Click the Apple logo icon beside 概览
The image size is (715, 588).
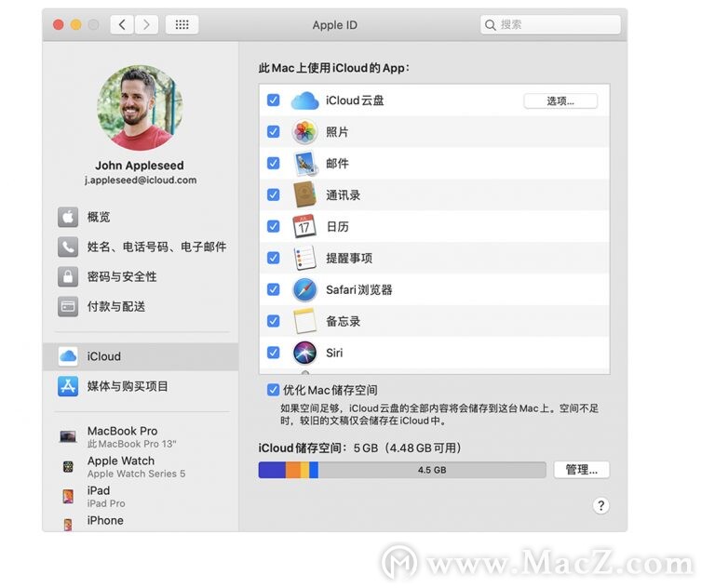pos(68,217)
